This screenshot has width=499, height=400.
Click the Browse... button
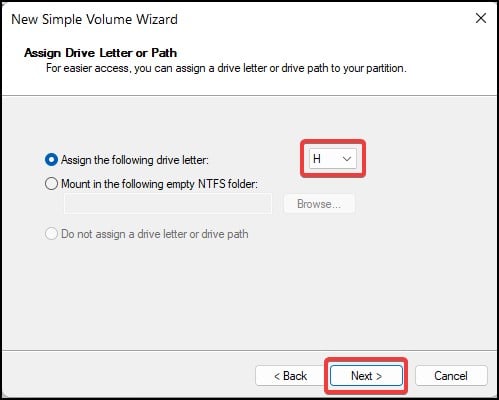[x=319, y=204]
